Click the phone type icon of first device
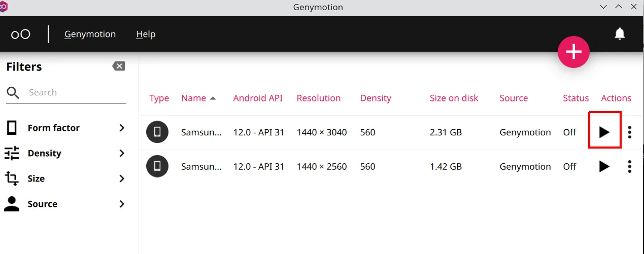The image size is (644, 254). tap(157, 132)
